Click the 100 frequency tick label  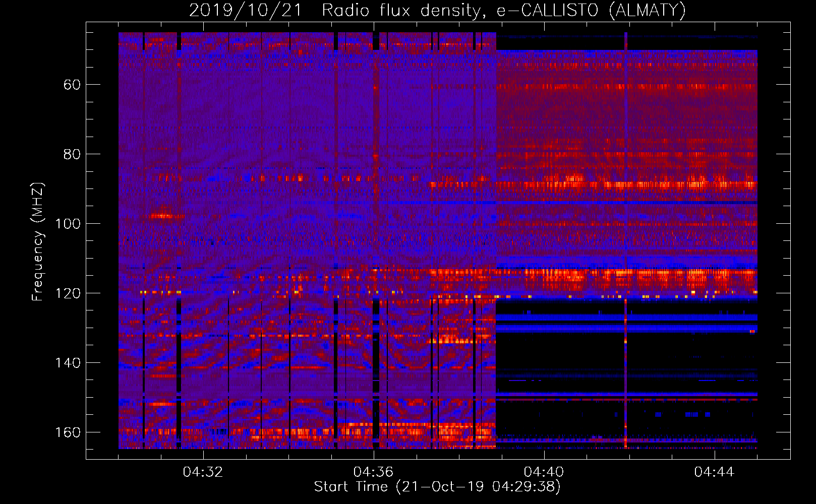tap(68, 224)
